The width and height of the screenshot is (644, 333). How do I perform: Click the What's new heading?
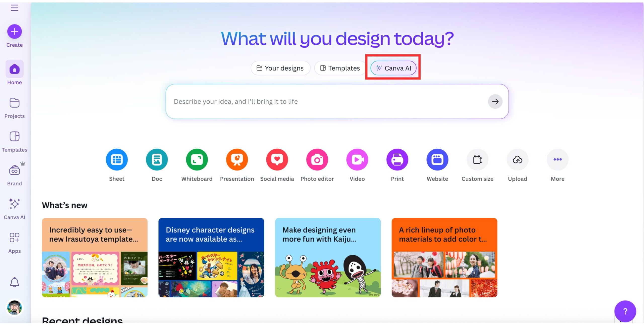[65, 205]
